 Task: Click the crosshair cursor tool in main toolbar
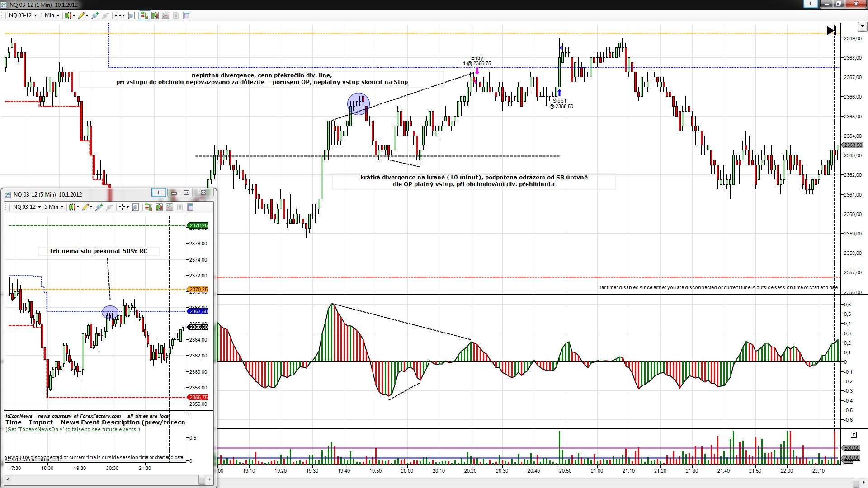(x=118, y=15)
